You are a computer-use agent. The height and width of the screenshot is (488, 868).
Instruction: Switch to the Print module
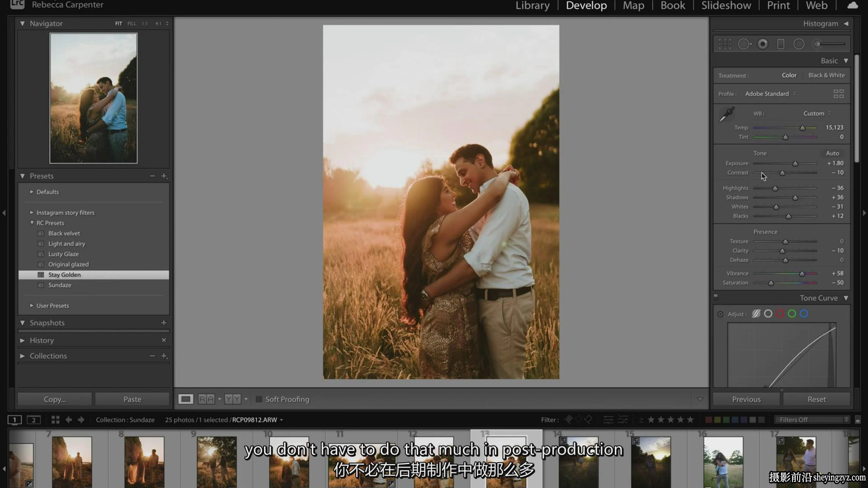tap(778, 5)
